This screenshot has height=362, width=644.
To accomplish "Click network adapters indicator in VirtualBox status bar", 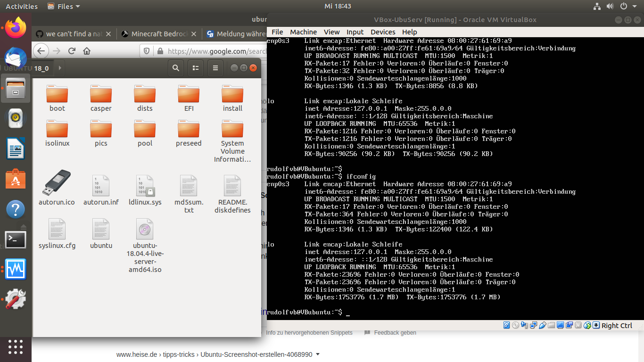I will coord(533,325).
